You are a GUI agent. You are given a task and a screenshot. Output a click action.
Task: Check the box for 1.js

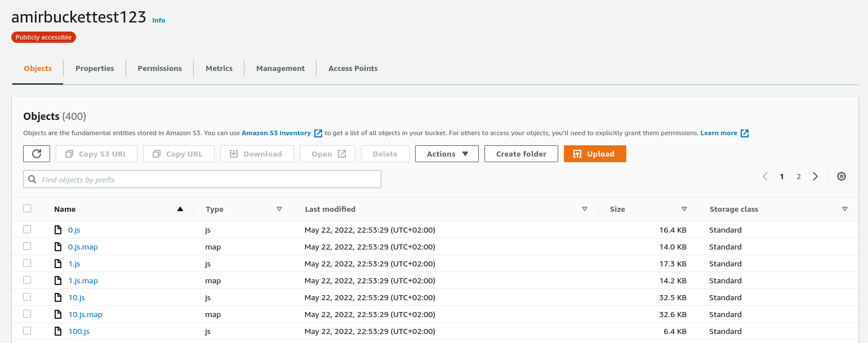pyautogui.click(x=27, y=263)
